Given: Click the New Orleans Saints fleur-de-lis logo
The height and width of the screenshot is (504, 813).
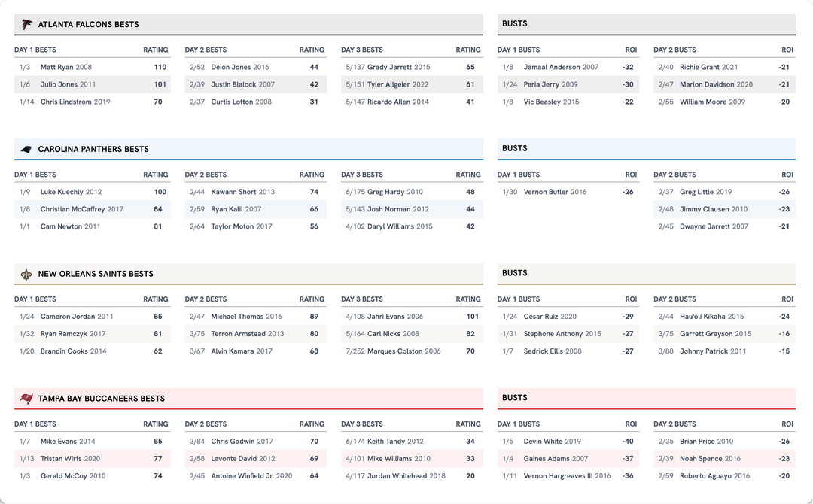Looking at the screenshot, I should [26, 274].
